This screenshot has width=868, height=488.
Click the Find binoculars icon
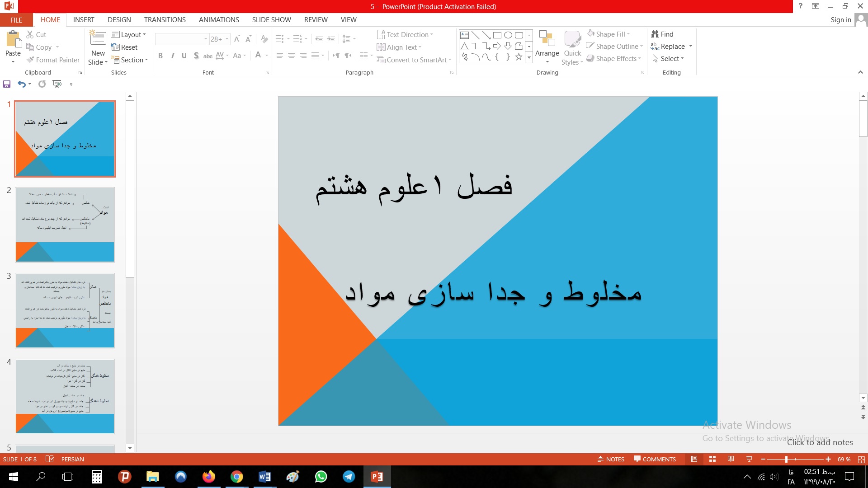tap(655, 34)
